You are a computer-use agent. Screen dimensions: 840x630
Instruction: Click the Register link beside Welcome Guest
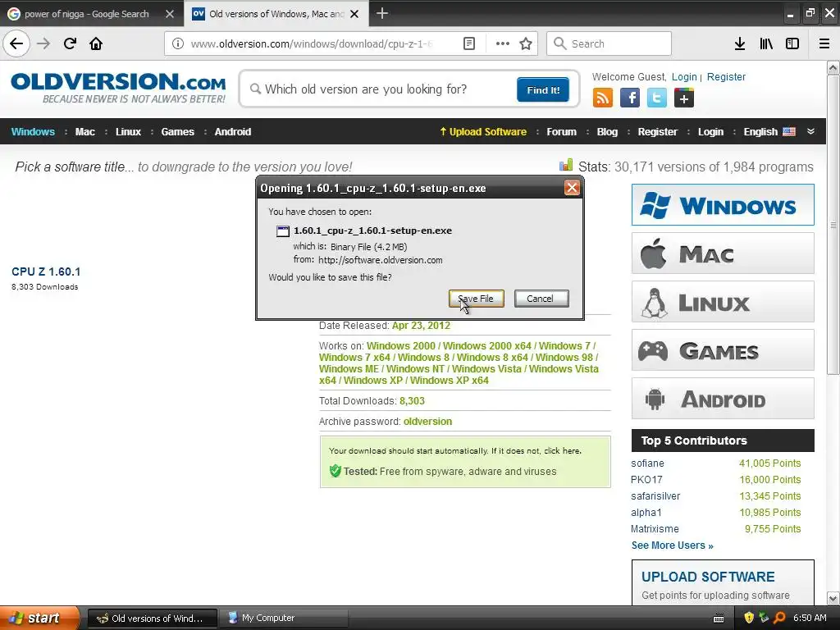pos(726,76)
